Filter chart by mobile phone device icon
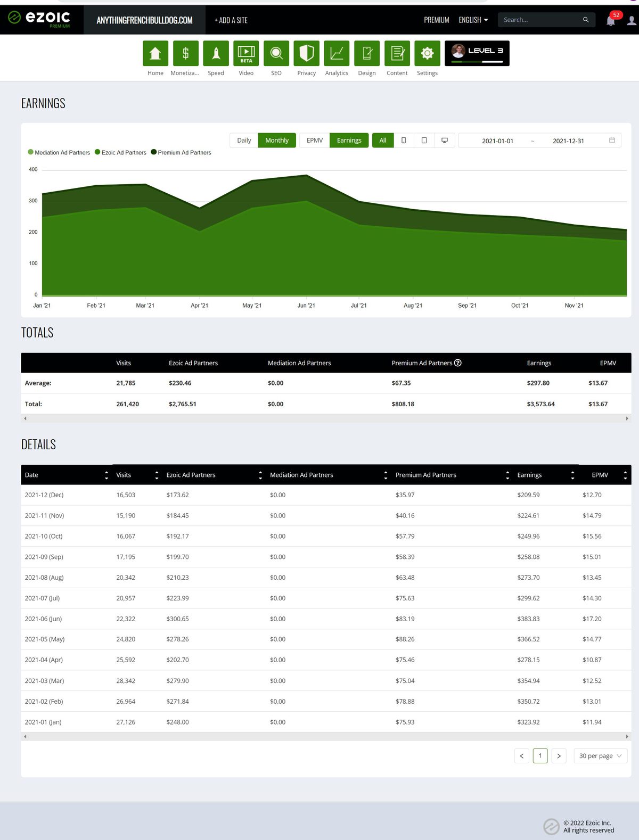The width and height of the screenshot is (639, 840). point(404,141)
